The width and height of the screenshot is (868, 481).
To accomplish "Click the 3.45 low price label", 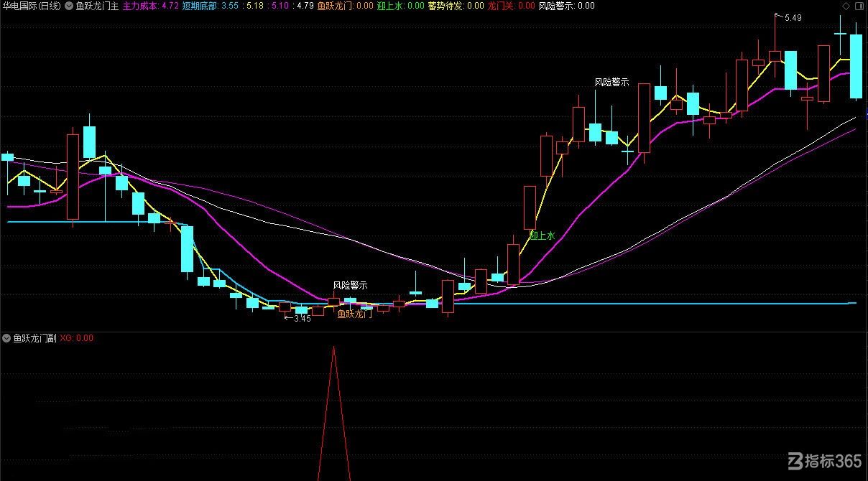I will click(302, 319).
